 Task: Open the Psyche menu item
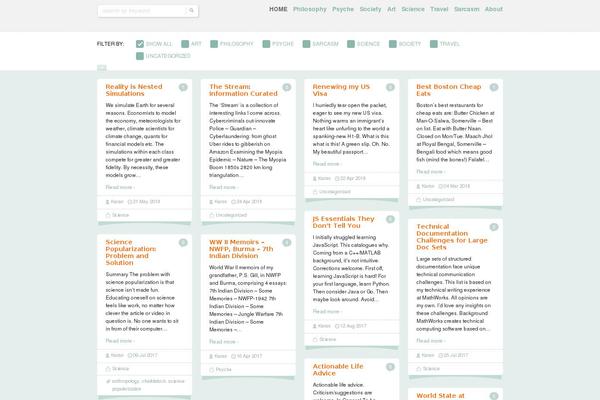point(343,9)
